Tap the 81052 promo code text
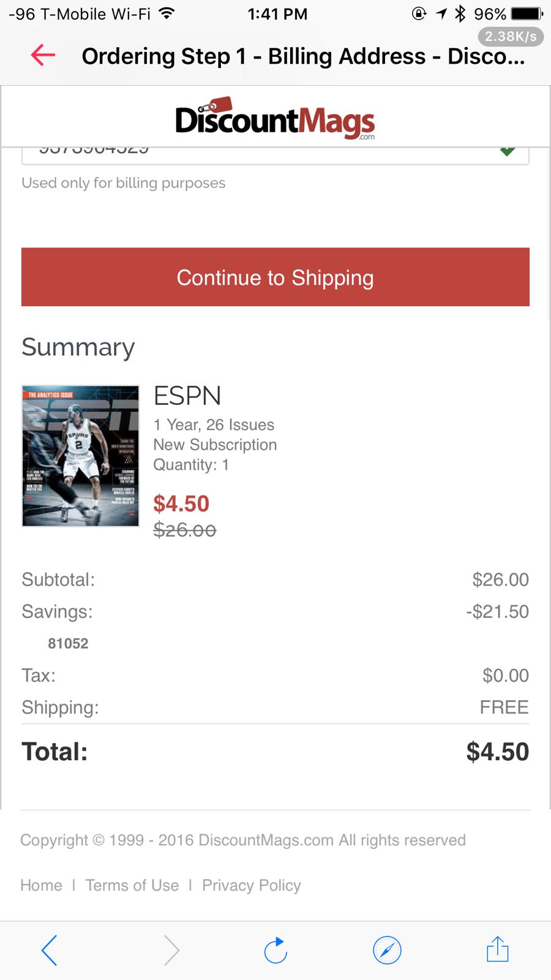 click(68, 643)
